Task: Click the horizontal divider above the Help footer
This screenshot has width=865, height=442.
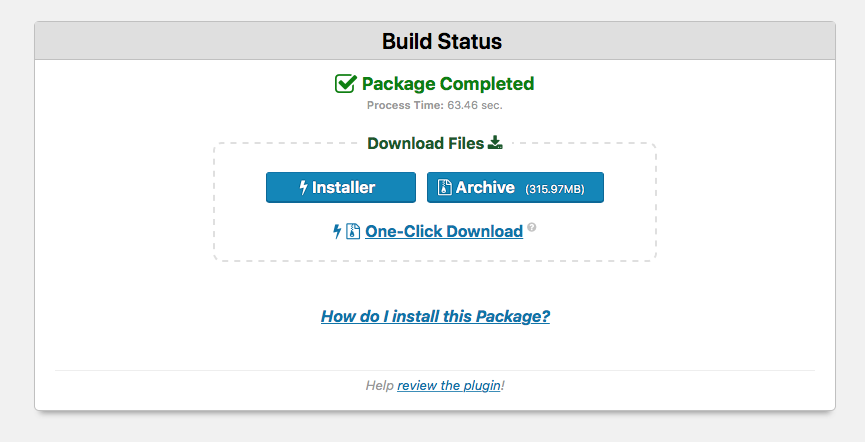Action: [x=435, y=370]
